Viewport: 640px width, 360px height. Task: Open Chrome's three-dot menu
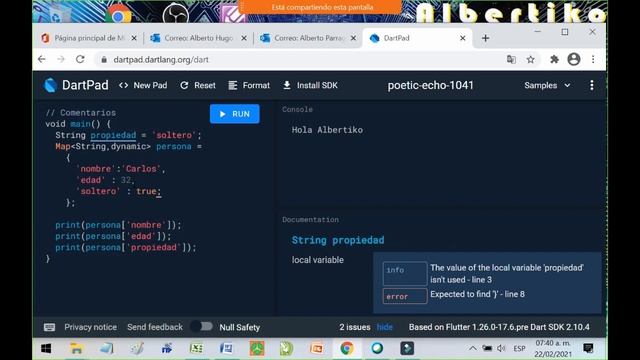(593, 60)
